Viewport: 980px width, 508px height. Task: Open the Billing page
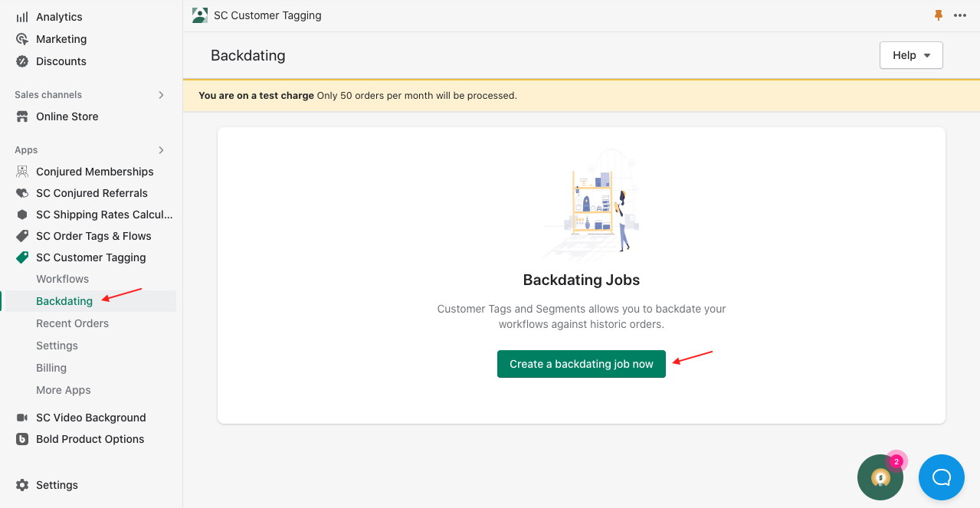[x=51, y=367]
